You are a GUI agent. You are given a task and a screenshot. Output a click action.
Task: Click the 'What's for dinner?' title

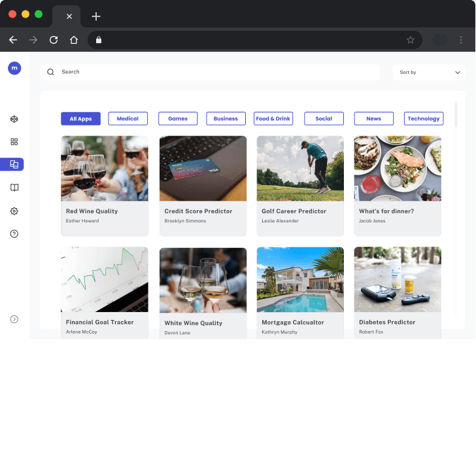[x=386, y=211]
